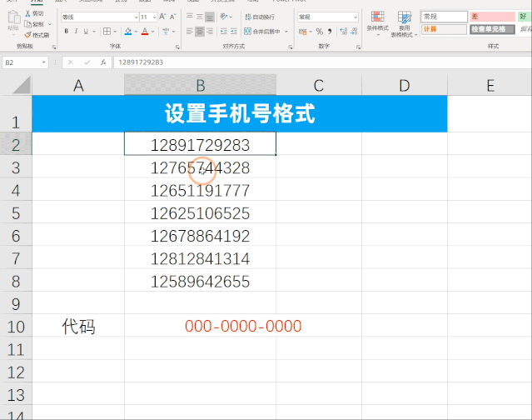Open the font name dropdown
The height and width of the screenshot is (420, 532).
[136, 17]
